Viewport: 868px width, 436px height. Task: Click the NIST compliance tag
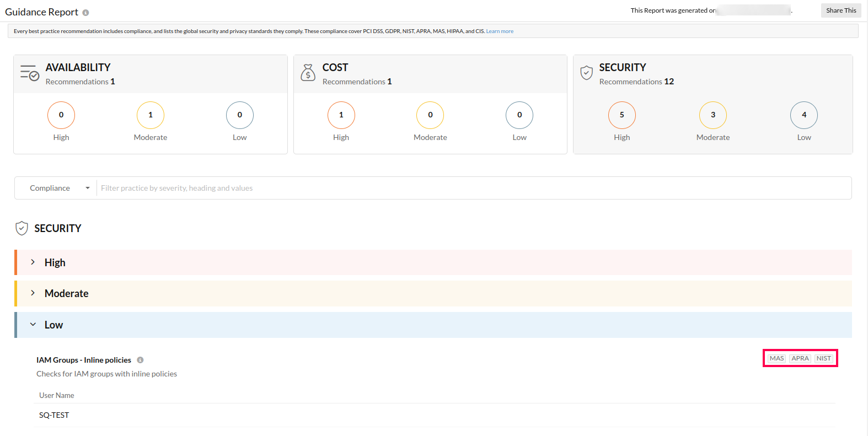tap(823, 358)
